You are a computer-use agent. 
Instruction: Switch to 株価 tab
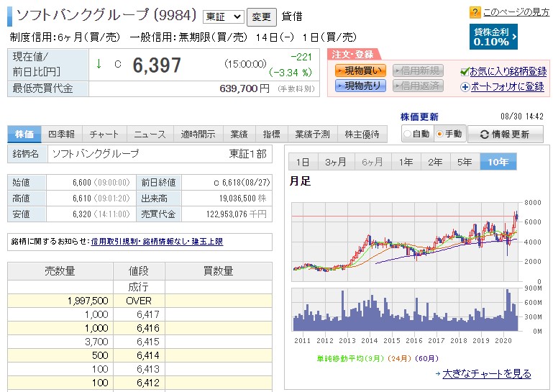tap(24, 134)
